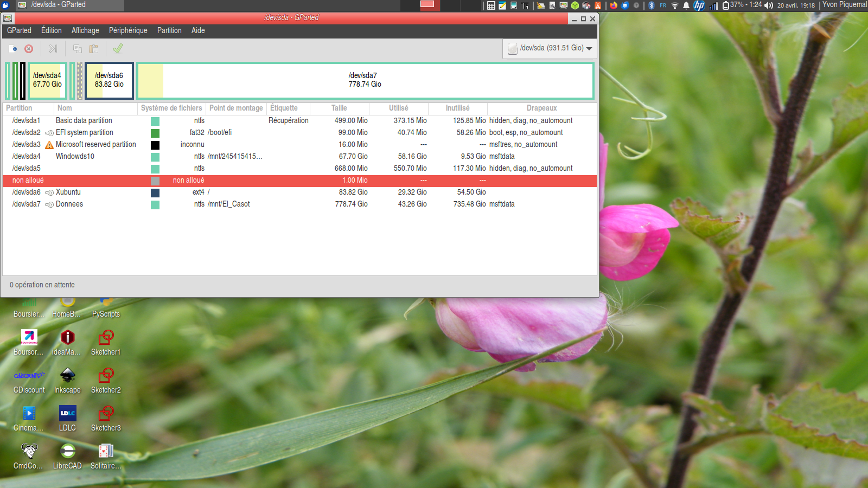Select the /dev/sda5 partition row

(x=300, y=169)
